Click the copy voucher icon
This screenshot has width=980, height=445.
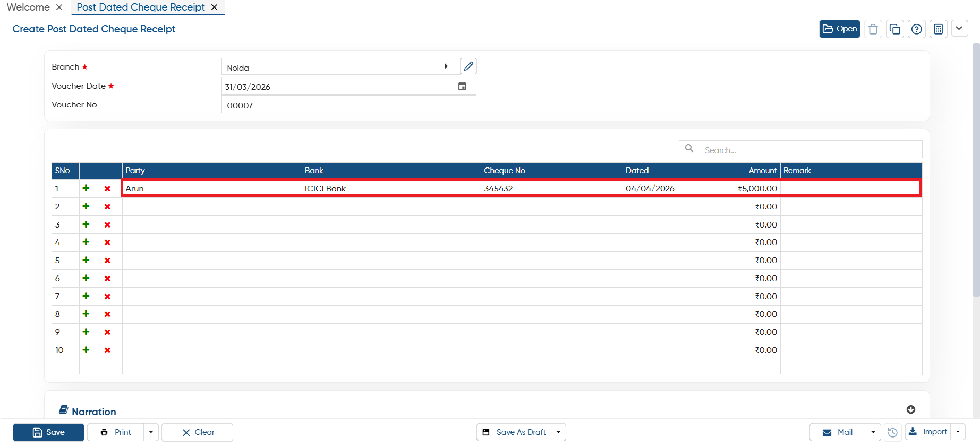pyautogui.click(x=895, y=29)
